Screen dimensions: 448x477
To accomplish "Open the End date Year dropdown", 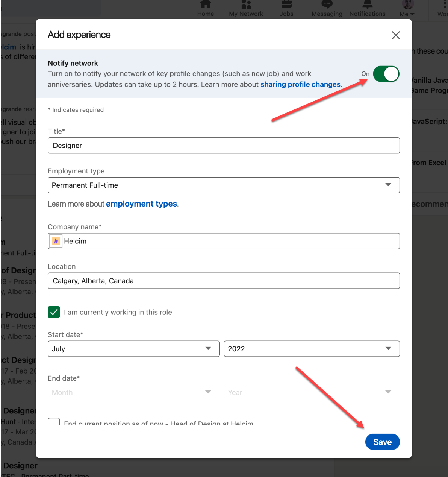I will [312, 392].
